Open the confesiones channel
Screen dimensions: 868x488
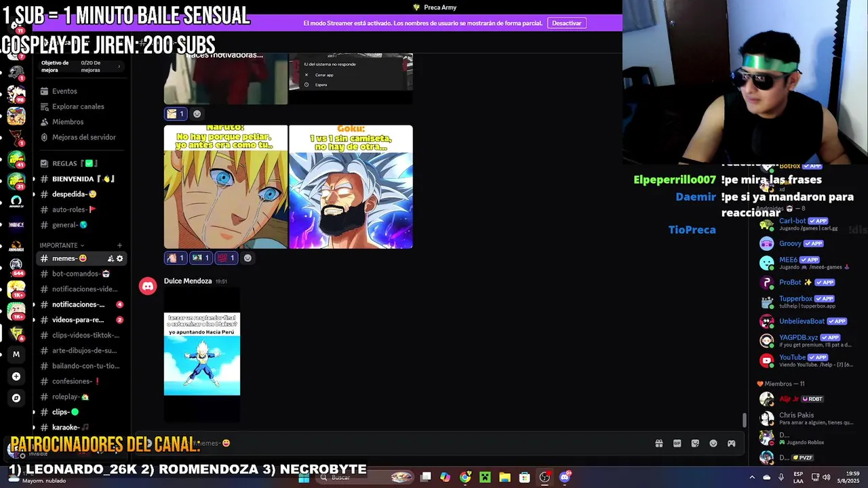[x=80, y=382]
